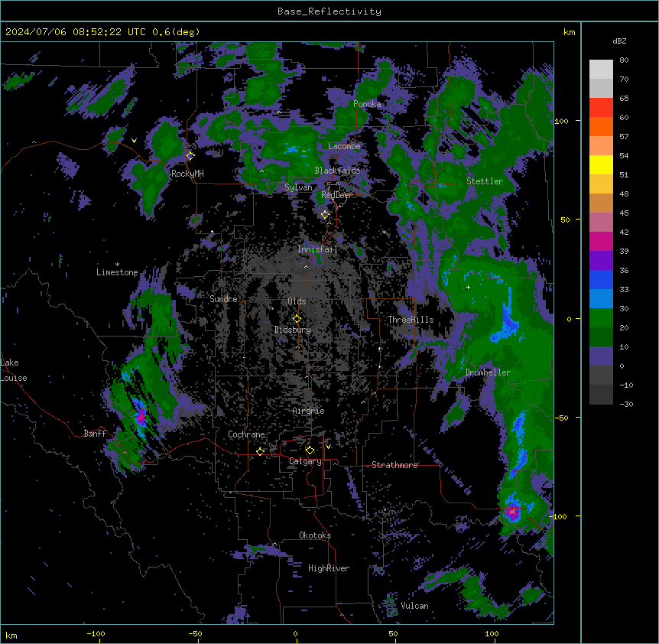659x644 pixels.
Task: Click the yellow V marker northeast of Calgary
Action: coord(328,446)
